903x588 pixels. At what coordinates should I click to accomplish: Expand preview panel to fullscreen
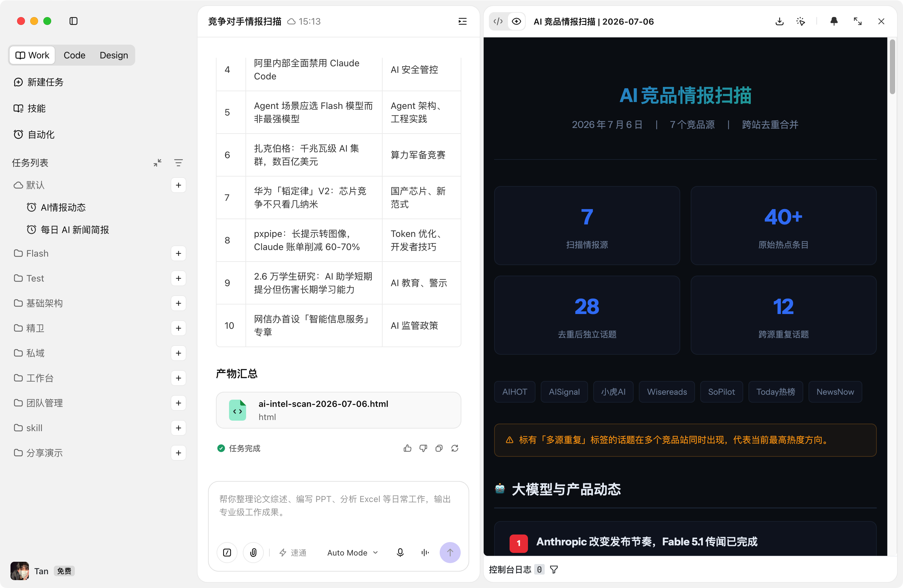click(x=857, y=22)
